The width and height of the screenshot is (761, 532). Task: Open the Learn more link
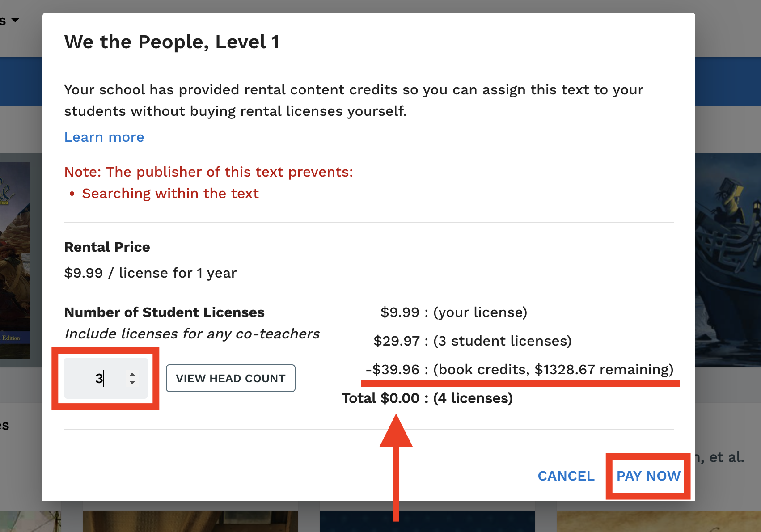[x=104, y=137]
